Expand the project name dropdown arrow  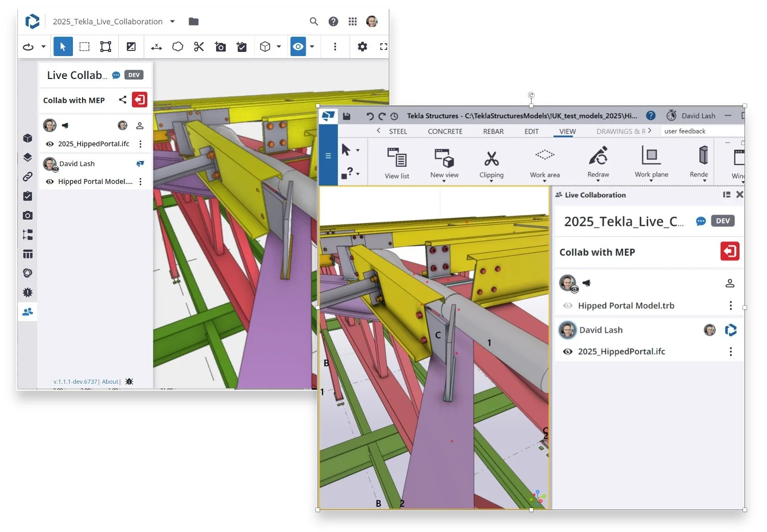click(x=172, y=21)
